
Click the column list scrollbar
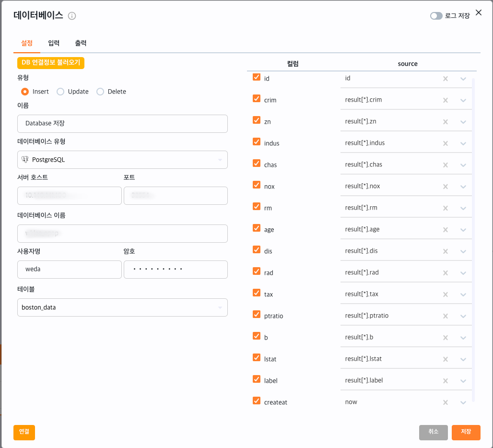(473, 240)
